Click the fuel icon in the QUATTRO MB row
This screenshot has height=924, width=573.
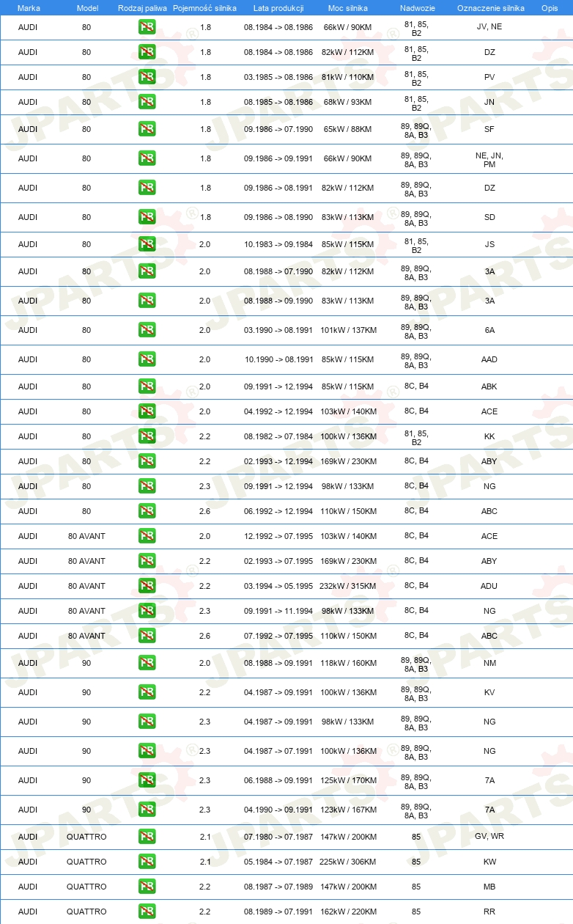click(x=147, y=887)
